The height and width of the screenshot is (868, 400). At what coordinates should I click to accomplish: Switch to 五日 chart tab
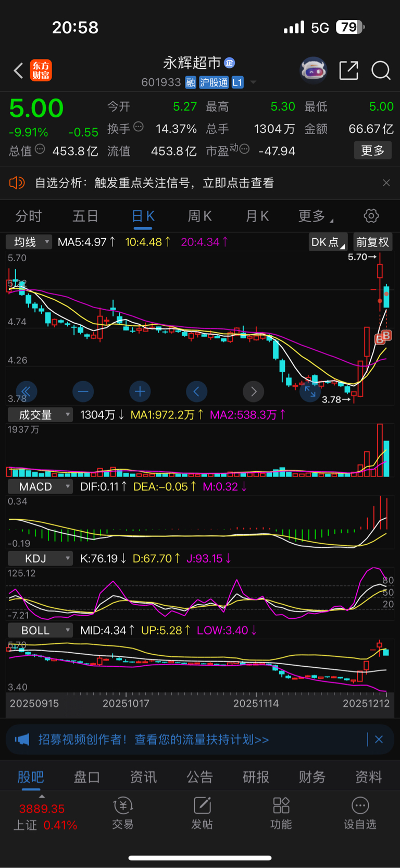coord(85,216)
